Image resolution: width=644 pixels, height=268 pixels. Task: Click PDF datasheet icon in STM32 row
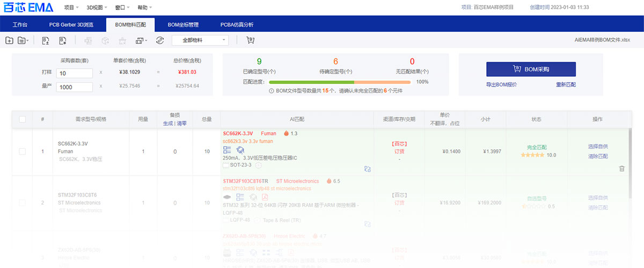265,197
